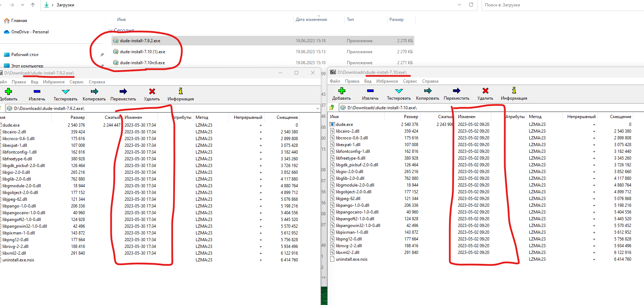Screen dimensions: 644x305
Task: Expand the Explorer address bar history dropdown
Action: coord(459,5)
